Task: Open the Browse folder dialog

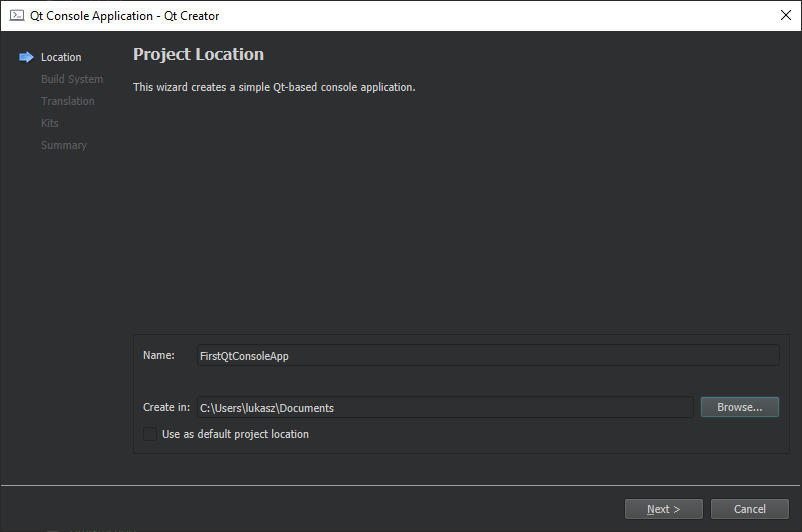Action: point(740,407)
